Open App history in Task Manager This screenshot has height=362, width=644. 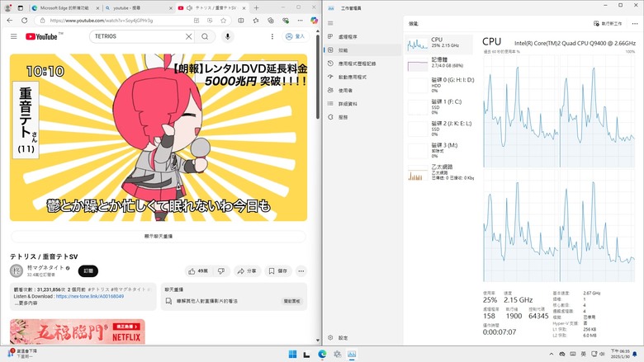pos(362,63)
